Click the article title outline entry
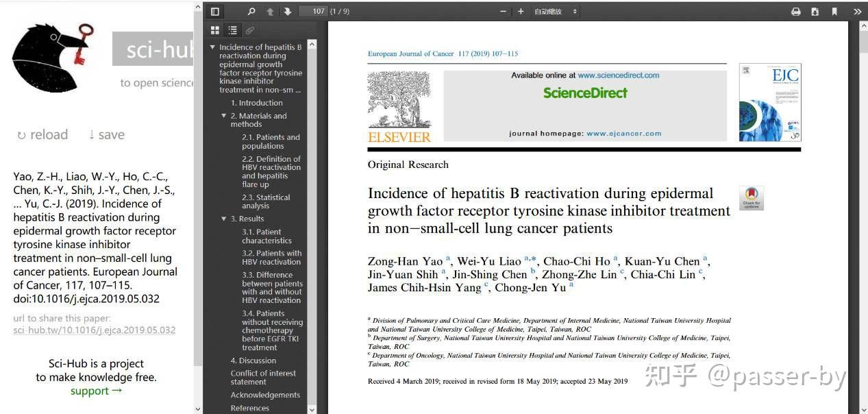 (x=260, y=69)
